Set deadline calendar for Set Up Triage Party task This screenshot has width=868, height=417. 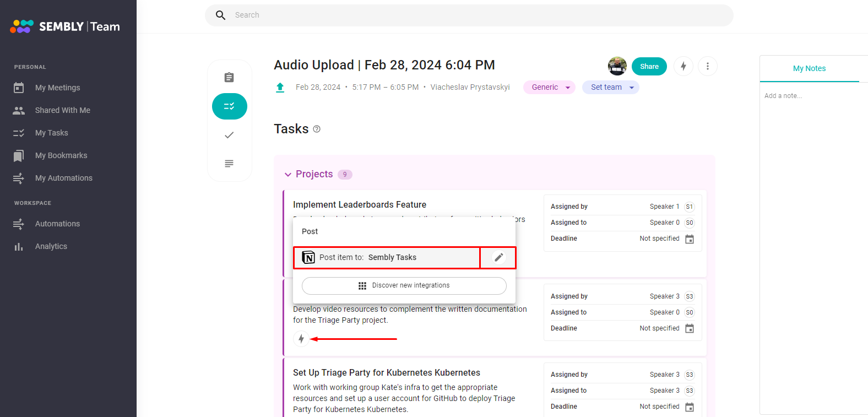[x=690, y=407]
